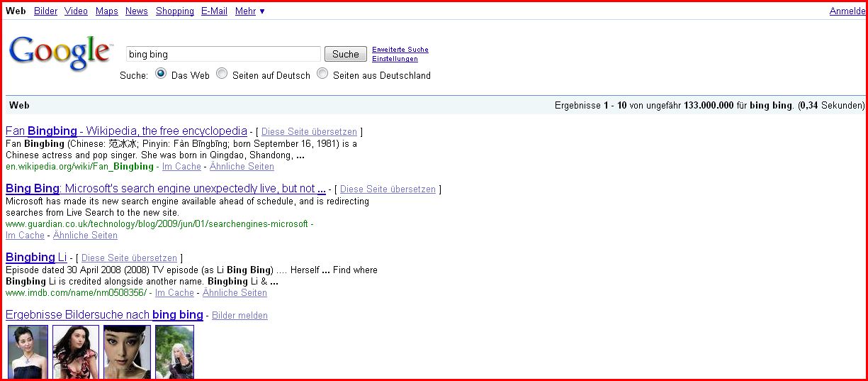Open Maps from top navigation
Screen dimensions: 868x381
point(107,11)
